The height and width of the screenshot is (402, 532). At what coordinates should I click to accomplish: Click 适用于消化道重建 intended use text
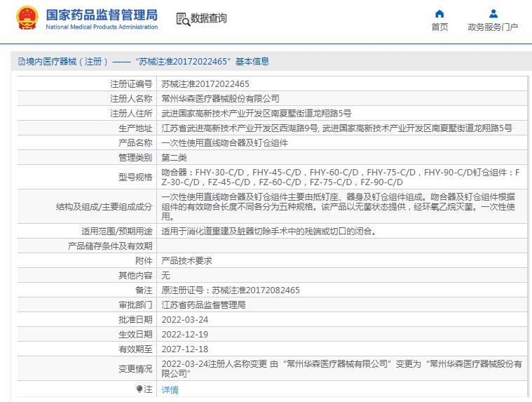coord(269,232)
